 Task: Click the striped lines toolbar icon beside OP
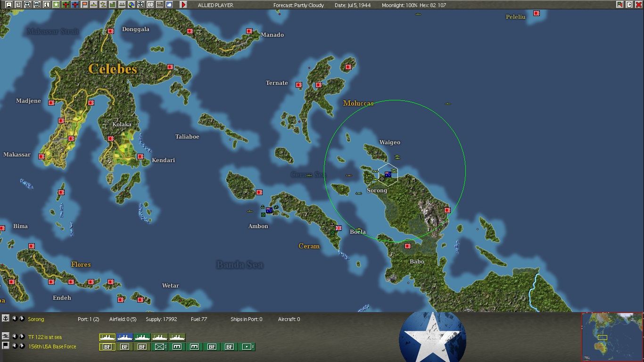[160, 5]
